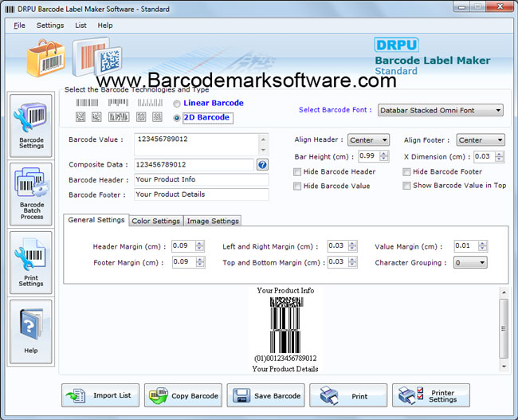518x420 pixels.
Task: Adjust Value Margin spinner arrows
Action: tap(483, 245)
